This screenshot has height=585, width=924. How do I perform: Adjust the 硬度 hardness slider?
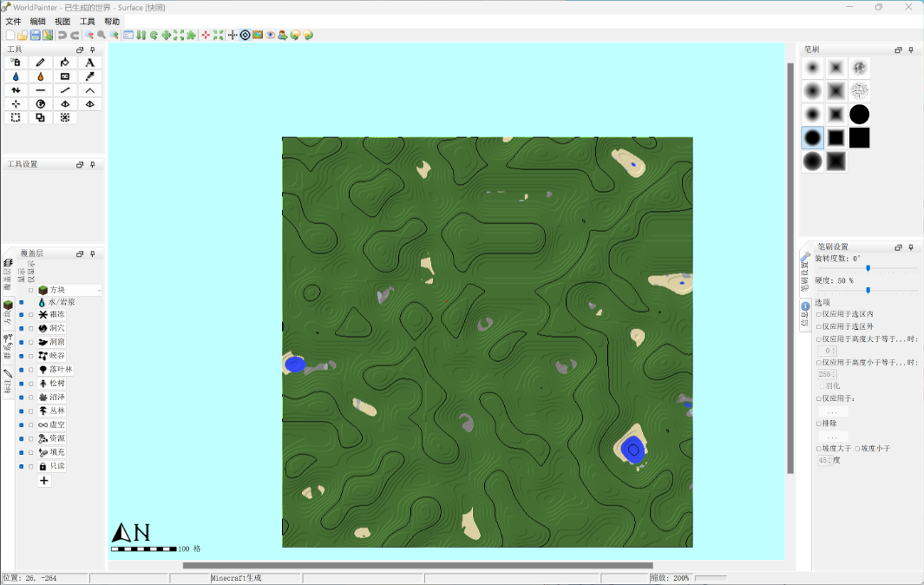click(x=868, y=290)
